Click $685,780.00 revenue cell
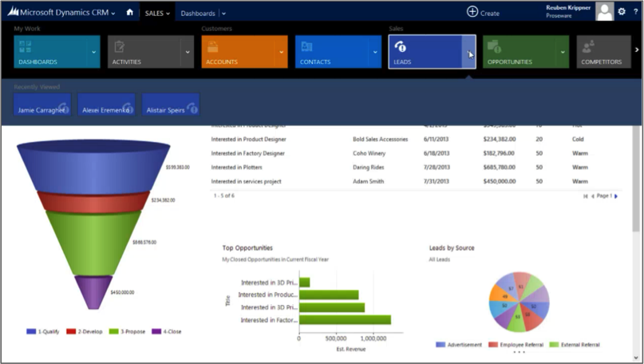Viewport: 644px width, 364px height. [x=500, y=167]
